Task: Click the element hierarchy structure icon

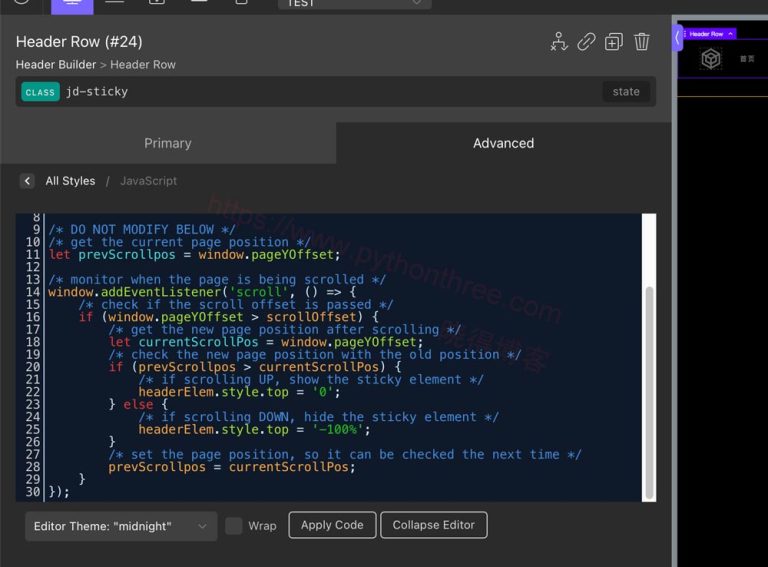Action: pyautogui.click(x=559, y=42)
